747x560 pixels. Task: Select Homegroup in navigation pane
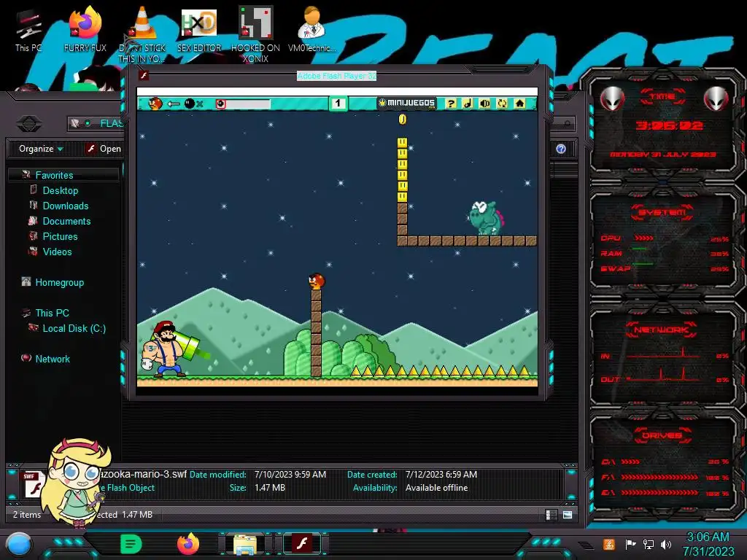coord(60,282)
